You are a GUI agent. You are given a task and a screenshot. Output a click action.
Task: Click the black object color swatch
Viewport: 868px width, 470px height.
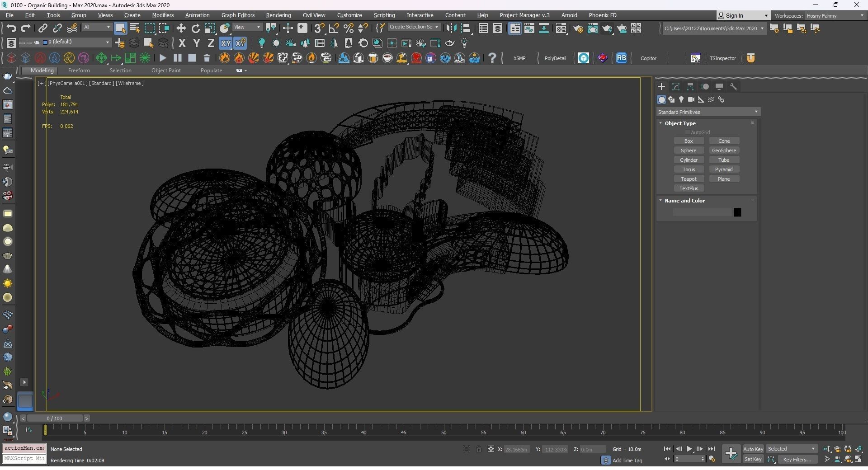pos(737,212)
